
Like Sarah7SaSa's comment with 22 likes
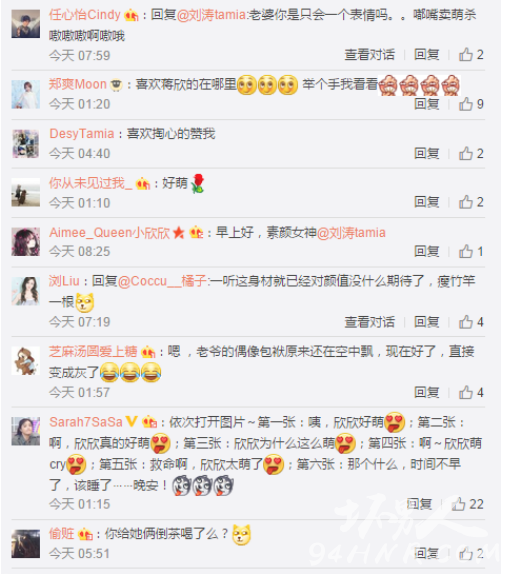pyautogui.click(x=468, y=504)
